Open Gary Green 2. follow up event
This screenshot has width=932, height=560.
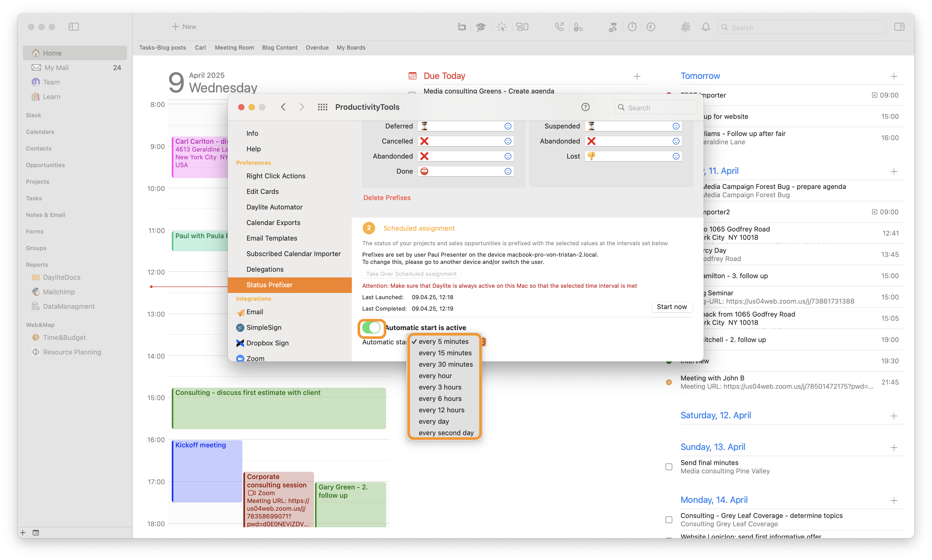point(351,504)
